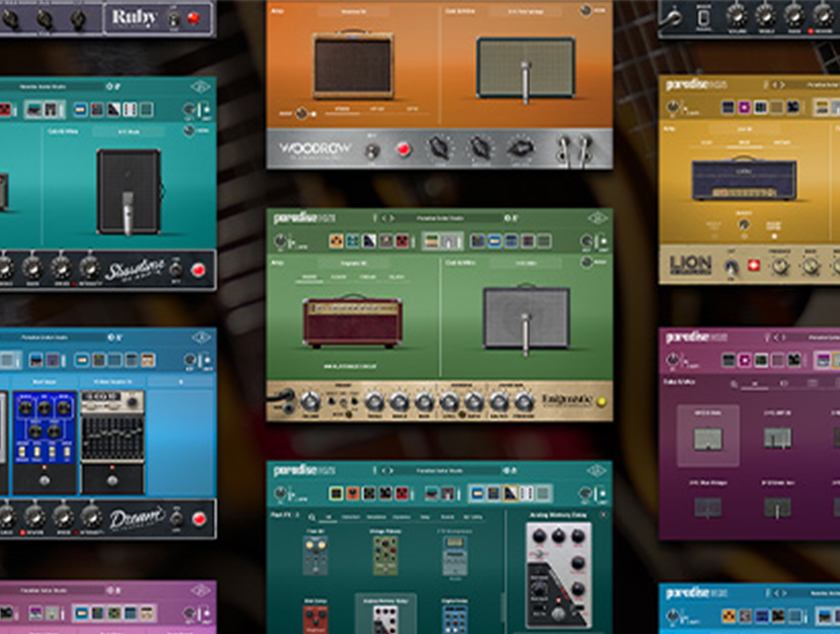Toggle yellow power light on Enigmatic amp
The image size is (840, 634).
(601, 401)
